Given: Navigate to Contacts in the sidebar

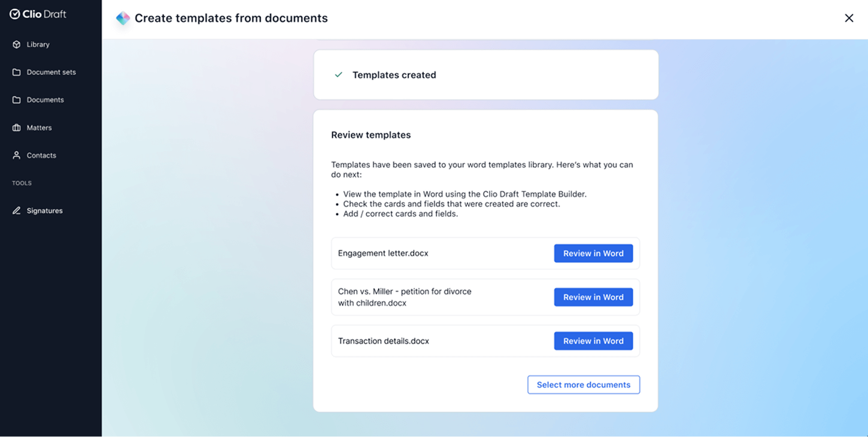Looking at the screenshot, I should point(41,155).
